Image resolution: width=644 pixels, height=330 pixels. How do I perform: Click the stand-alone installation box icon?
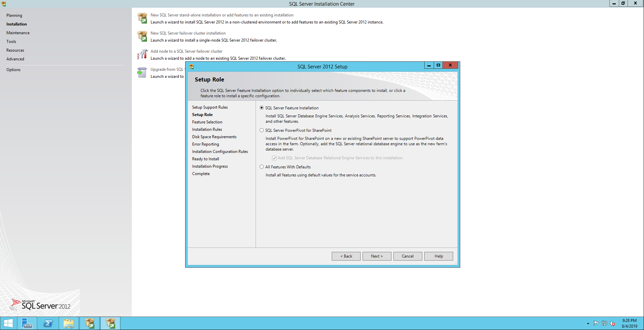[142, 18]
